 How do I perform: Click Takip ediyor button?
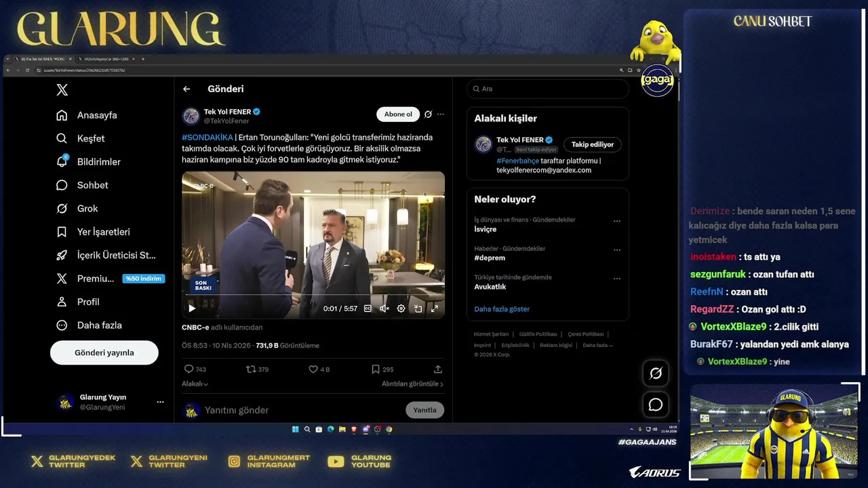point(592,144)
